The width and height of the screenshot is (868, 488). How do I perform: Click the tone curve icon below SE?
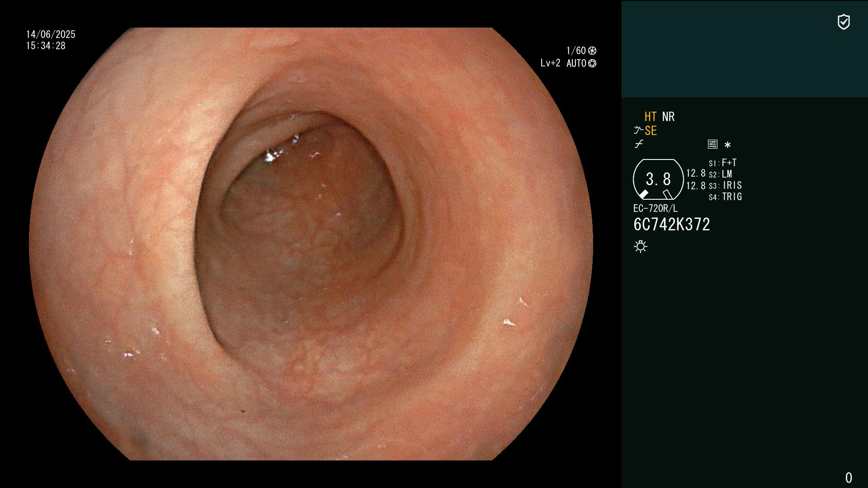click(x=639, y=144)
